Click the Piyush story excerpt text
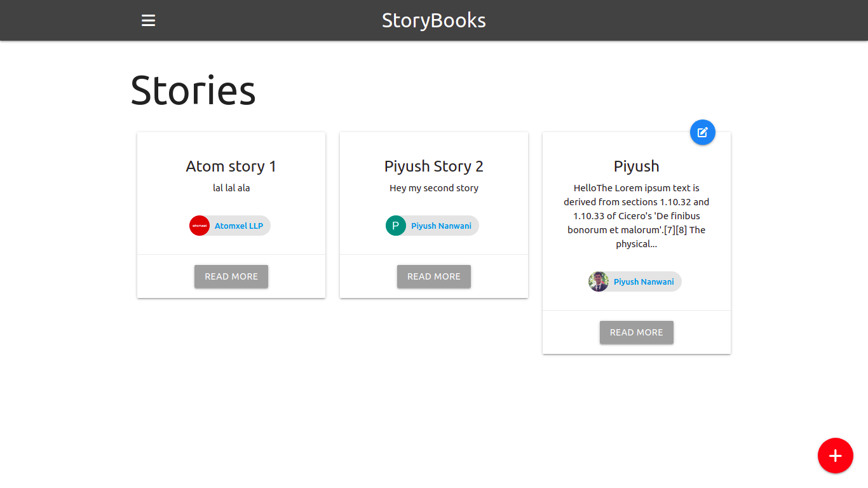This screenshot has height=488, width=868. click(636, 215)
